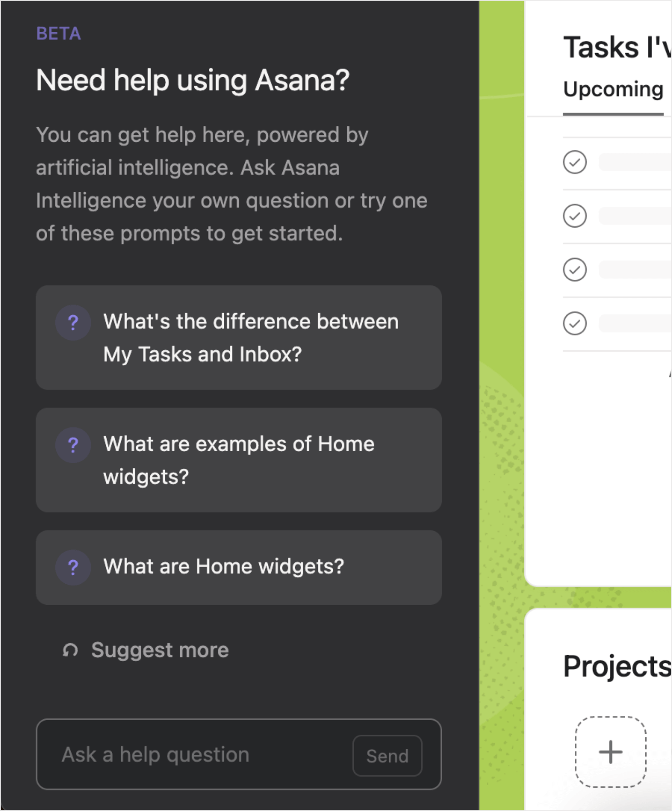Click the first upcoming task placeholder row
The width and height of the screenshot is (672, 811).
pos(618,162)
